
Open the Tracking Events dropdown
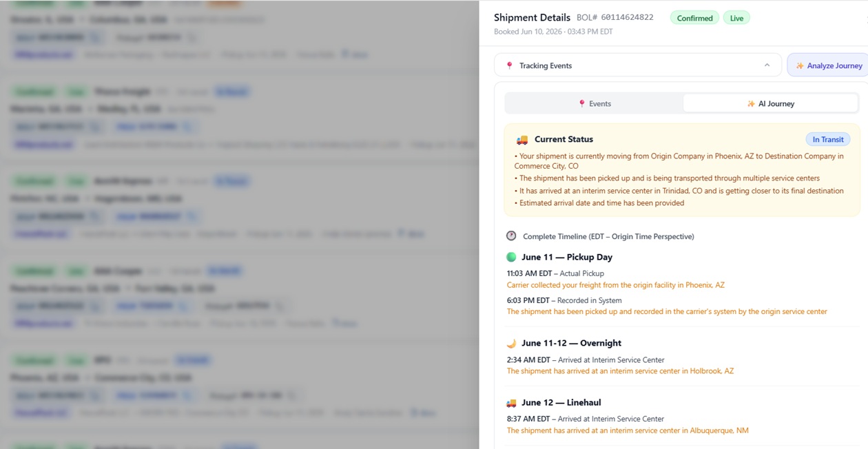638,65
